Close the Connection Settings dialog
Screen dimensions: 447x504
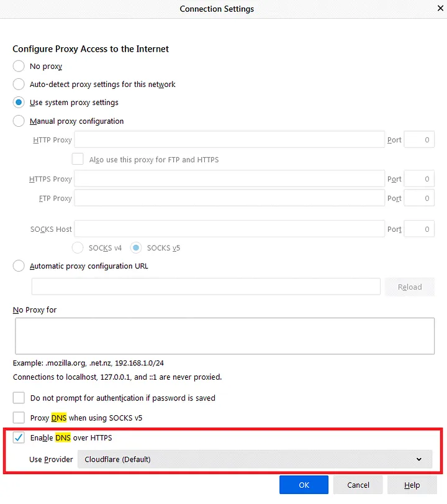coord(440,9)
